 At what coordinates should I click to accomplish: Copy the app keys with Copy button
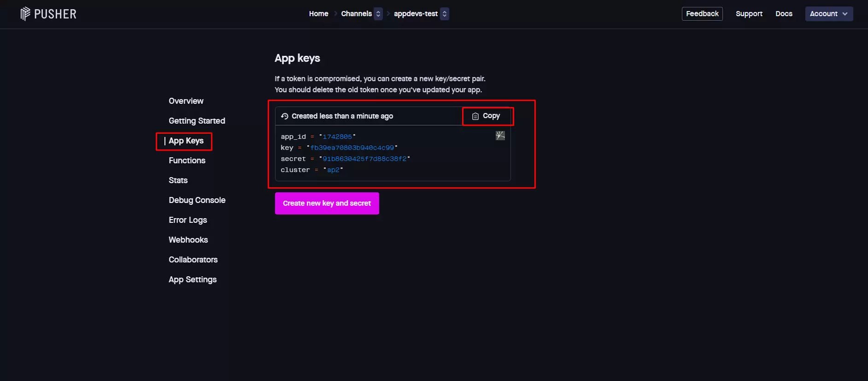(x=486, y=116)
